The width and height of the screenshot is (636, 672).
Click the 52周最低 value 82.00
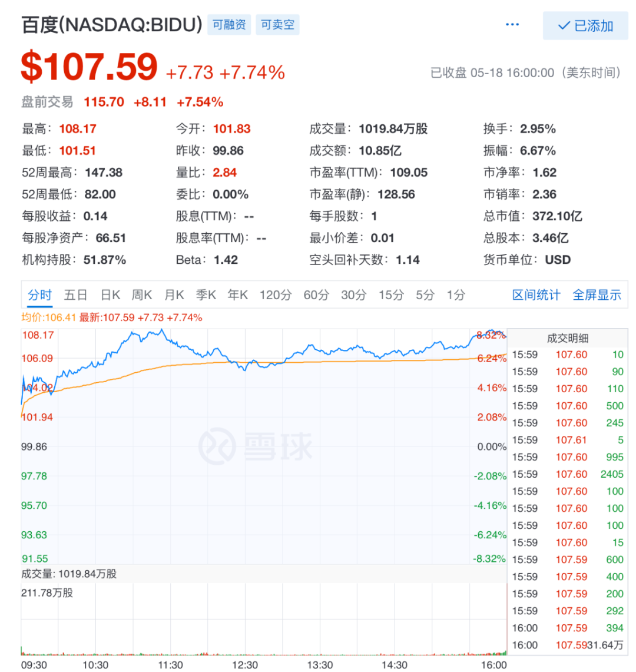pos(100,194)
